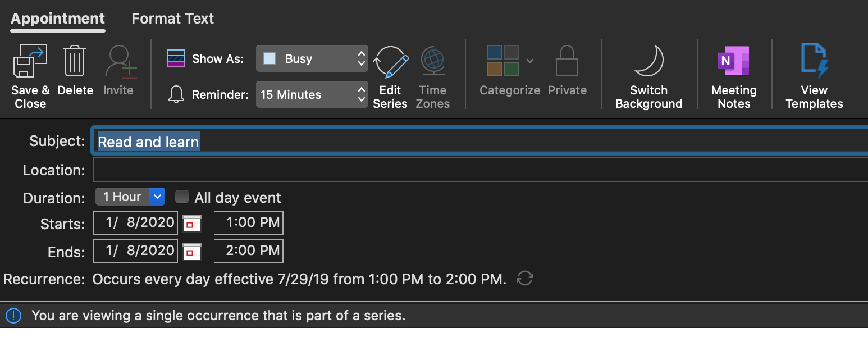Image resolution: width=868 pixels, height=364 pixels.
Task: Enable the All day event checkbox
Action: (182, 197)
